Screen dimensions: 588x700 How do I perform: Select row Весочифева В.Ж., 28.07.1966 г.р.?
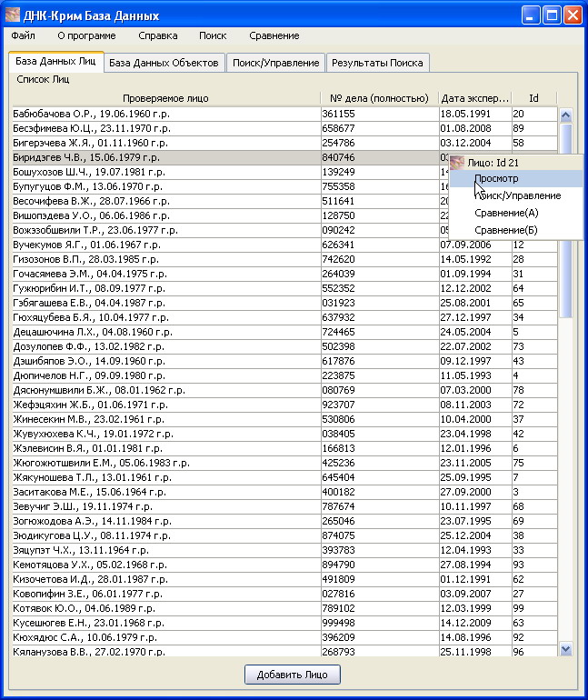[230, 201]
